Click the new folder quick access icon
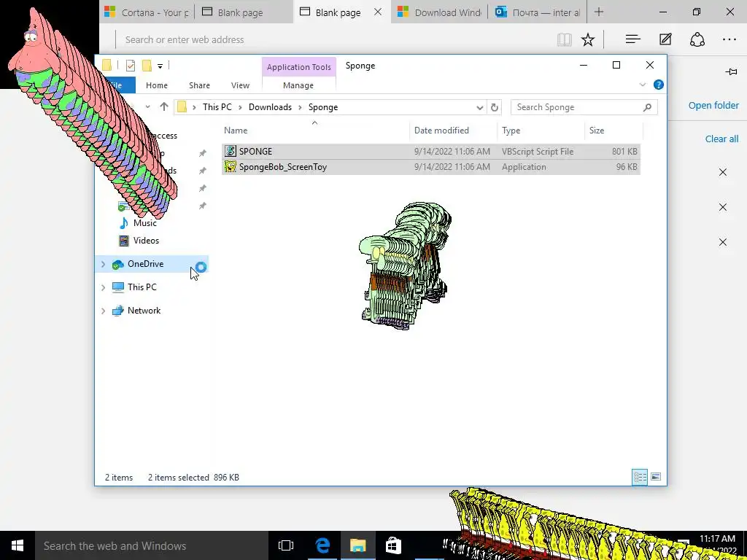747x560 pixels. 147,66
